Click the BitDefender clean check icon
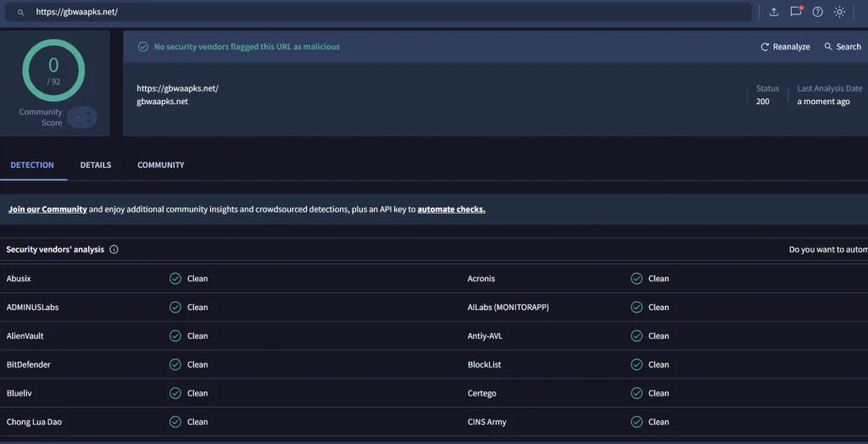This screenshot has height=444, width=868. click(175, 364)
